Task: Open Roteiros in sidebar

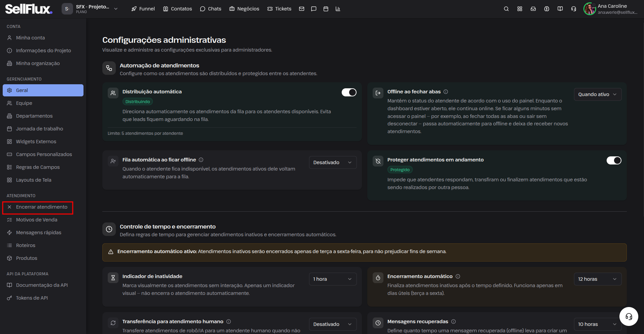Action: pyautogui.click(x=43, y=245)
